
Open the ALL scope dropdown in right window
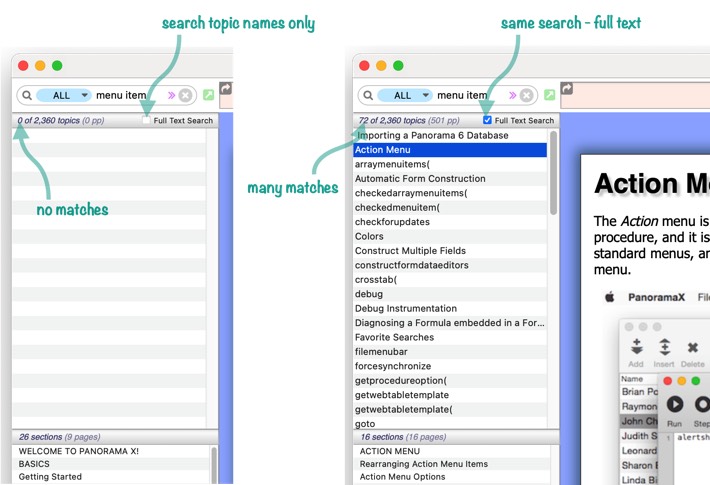(404, 95)
